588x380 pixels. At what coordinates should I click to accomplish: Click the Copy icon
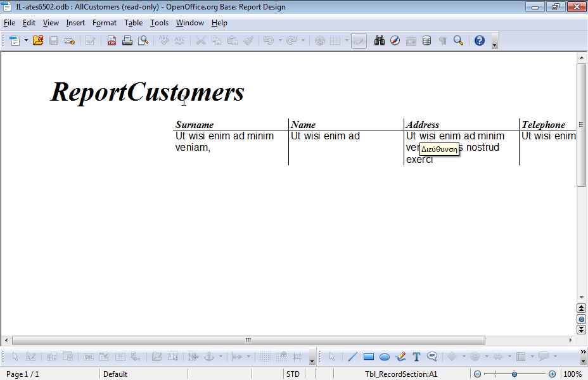[216, 41]
